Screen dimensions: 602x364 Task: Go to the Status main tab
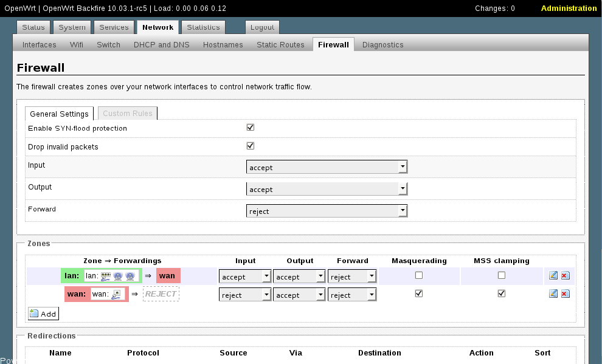pos(33,27)
